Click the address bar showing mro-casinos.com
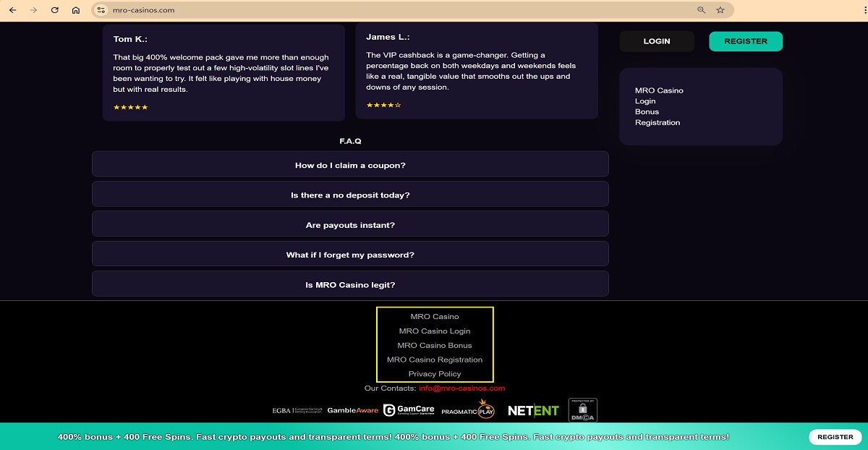Image resolution: width=868 pixels, height=450 pixels. [x=398, y=10]
